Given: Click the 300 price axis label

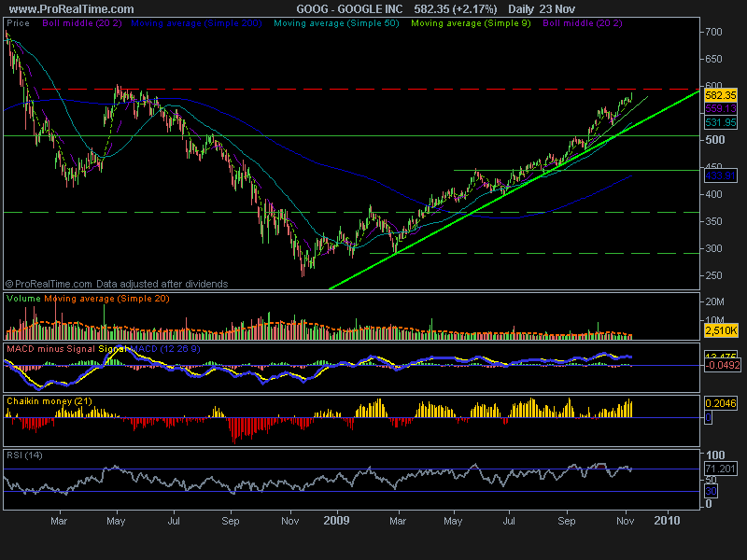Looking at the screenshot, I should click(x=713, y=248).
